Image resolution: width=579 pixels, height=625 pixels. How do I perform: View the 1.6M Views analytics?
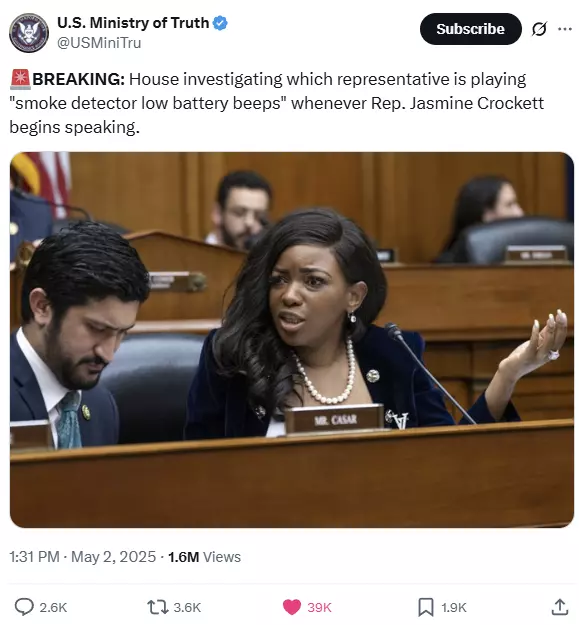pos(204,556)
